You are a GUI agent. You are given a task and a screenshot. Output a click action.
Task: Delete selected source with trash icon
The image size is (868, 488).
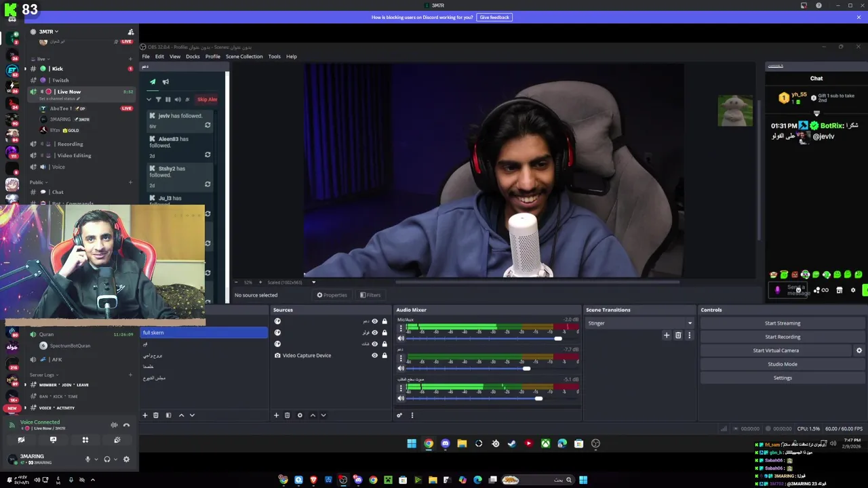click(287, 415)
